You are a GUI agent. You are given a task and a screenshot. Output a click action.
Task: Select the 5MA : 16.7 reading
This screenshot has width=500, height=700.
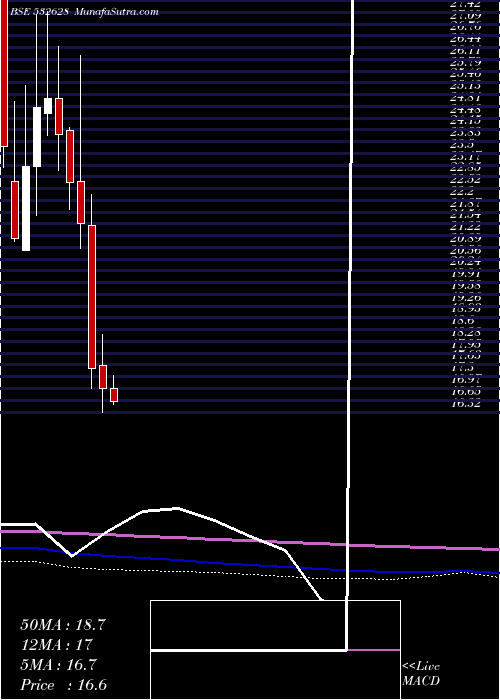click(58, 665)
